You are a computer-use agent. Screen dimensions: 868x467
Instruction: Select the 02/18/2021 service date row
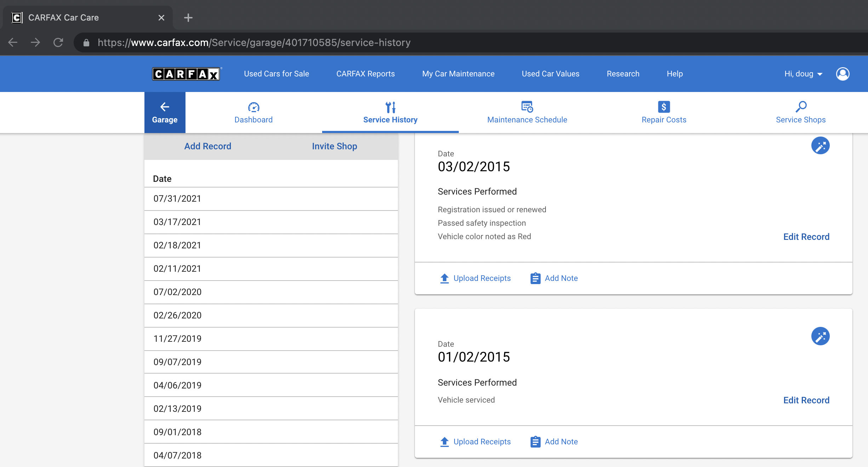coord(271,246)
